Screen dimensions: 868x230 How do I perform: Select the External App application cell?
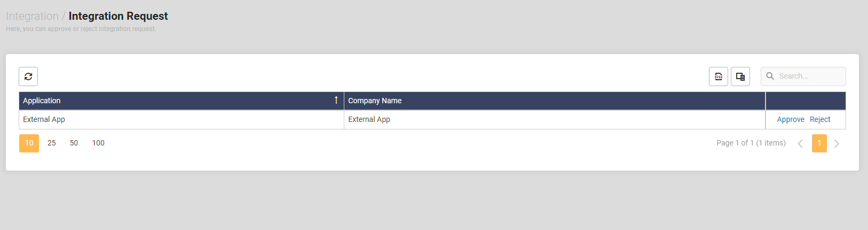[x=44, y=120]
